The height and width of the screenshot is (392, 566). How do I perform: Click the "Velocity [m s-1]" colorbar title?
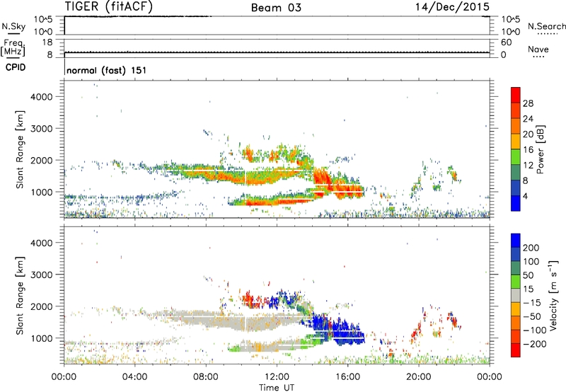point(553,296)
